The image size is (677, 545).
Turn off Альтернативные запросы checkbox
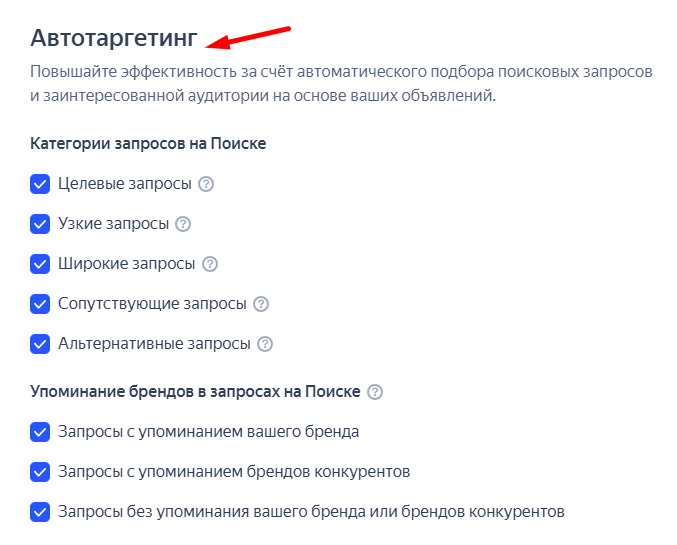coord(40,344)
